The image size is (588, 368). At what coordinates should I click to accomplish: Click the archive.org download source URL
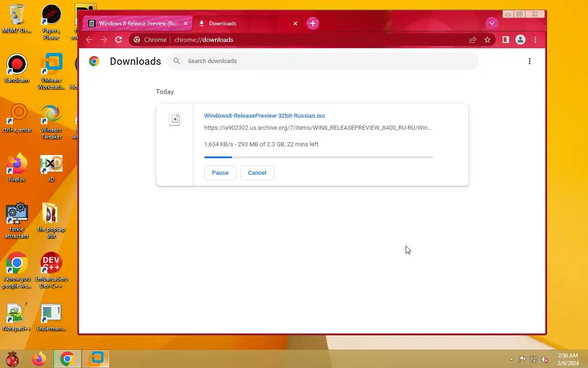(318, 127)
